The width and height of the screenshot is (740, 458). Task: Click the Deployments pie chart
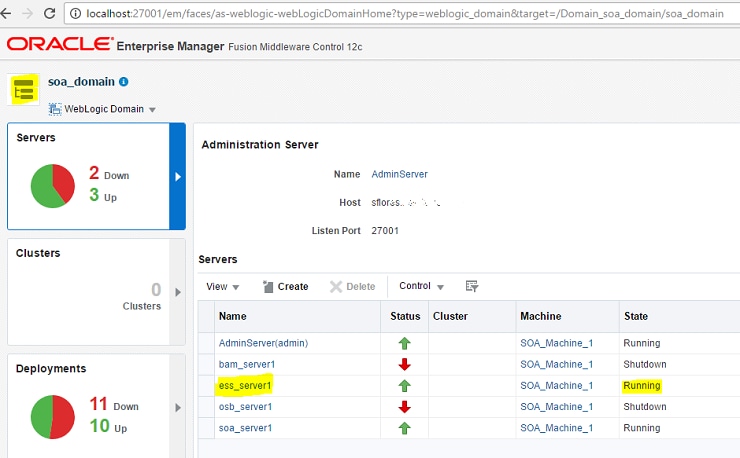pyautogui.click(x=52, y=417)
